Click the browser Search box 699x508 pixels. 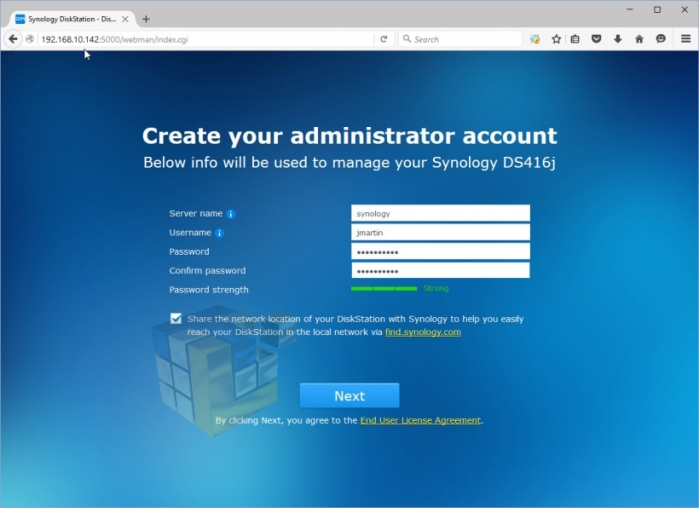click(460, 39)
